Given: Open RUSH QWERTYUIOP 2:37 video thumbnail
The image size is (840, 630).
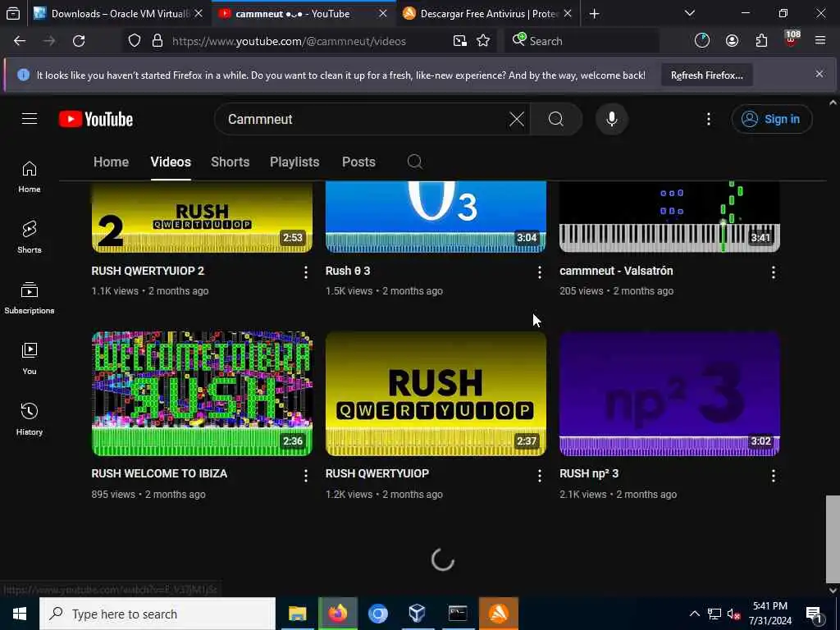Looking at the screenshot, I should 436,394.
